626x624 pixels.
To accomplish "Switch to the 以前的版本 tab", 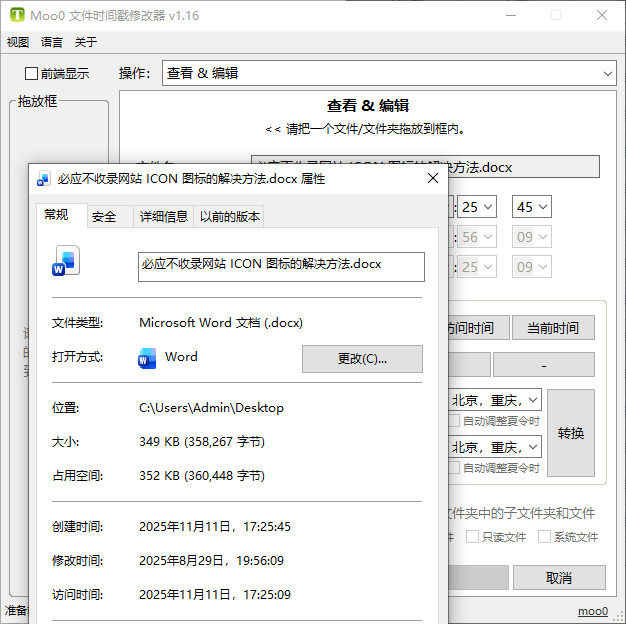I will click(x=230, y=217).
